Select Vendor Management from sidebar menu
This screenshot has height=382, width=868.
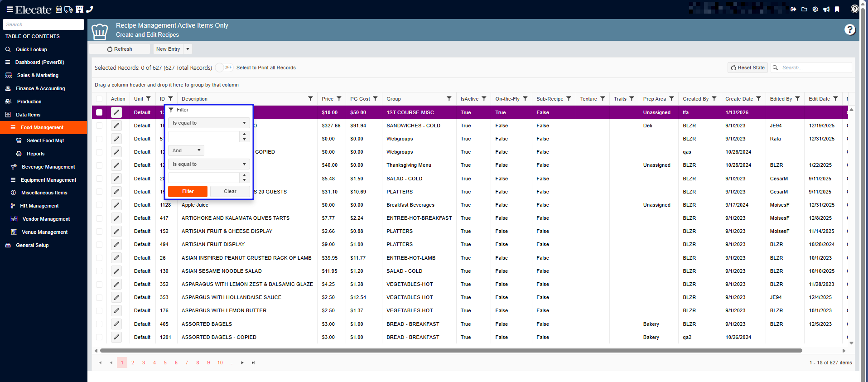click(x=46, y=219)
